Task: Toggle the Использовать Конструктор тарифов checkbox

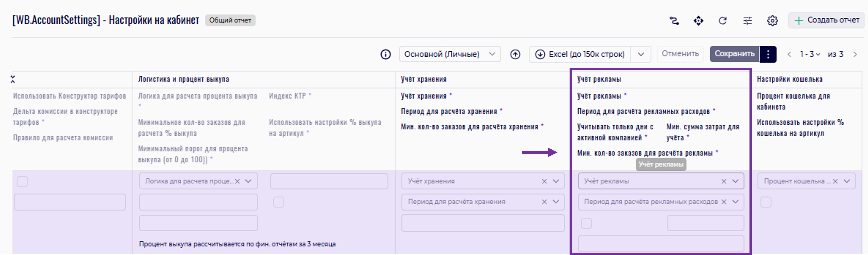Action: 22,182
